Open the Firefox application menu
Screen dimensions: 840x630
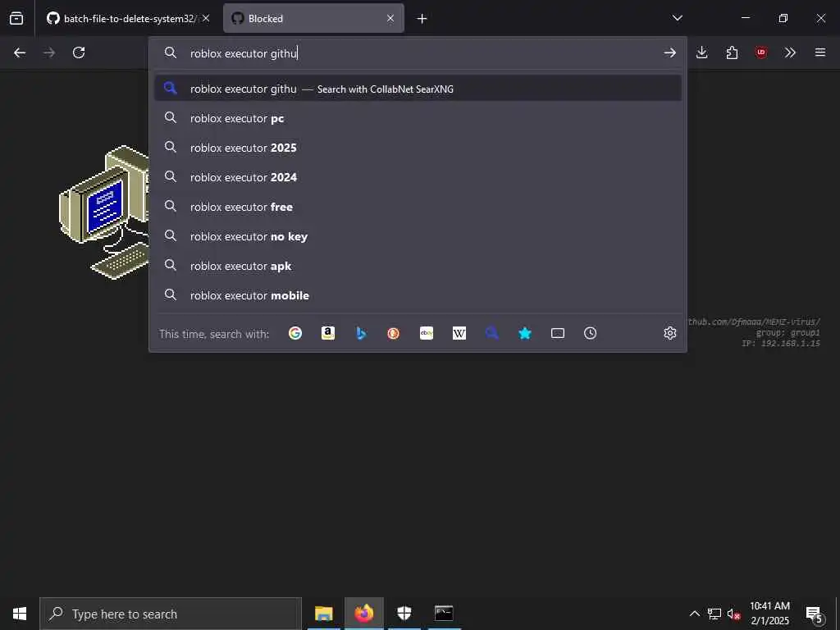tap(820, 52)
